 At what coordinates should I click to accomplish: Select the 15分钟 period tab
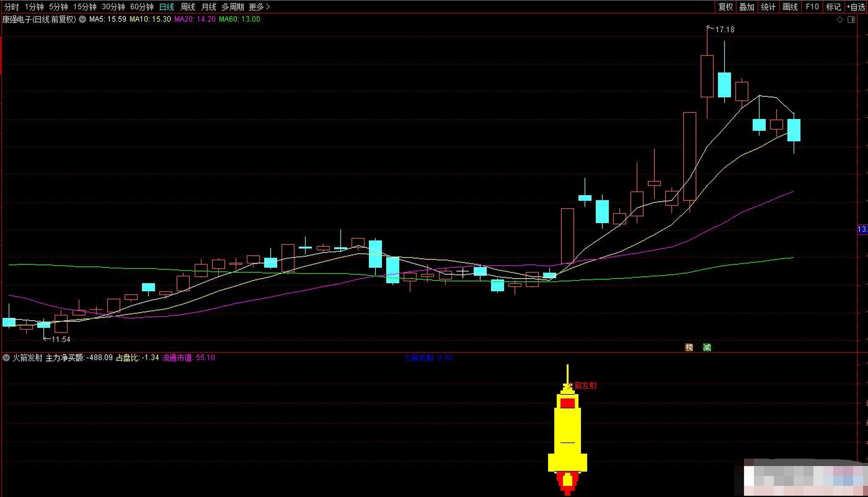point(85,7)
